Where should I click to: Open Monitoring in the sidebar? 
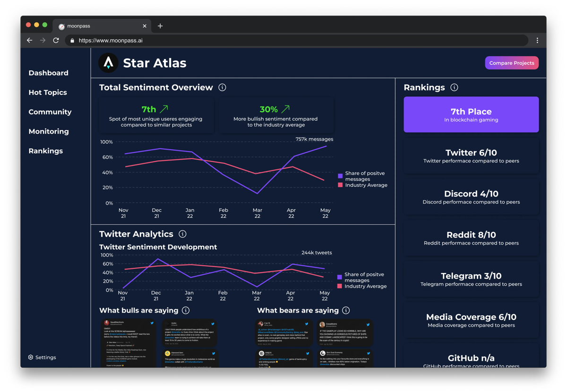[x=49, y=131]
